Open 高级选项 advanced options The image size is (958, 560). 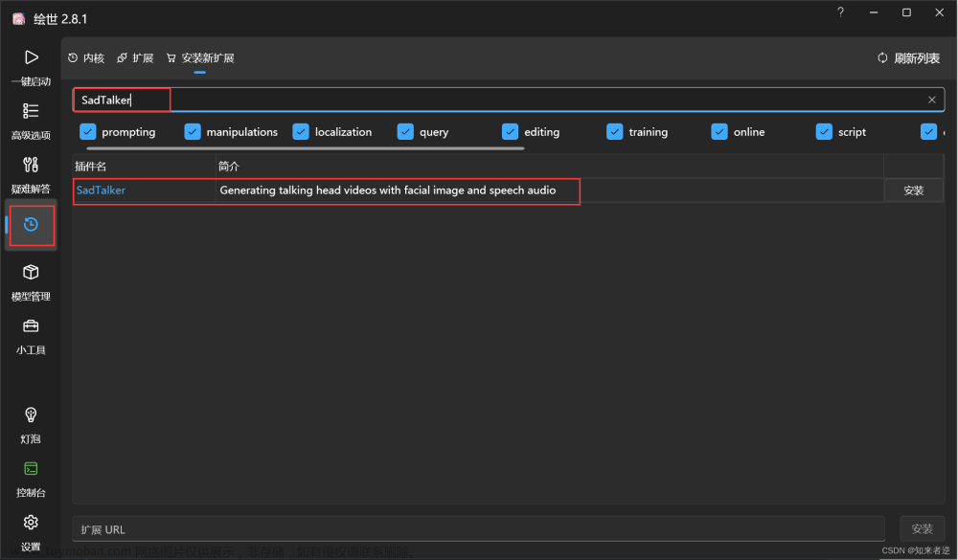pos(31,121)
